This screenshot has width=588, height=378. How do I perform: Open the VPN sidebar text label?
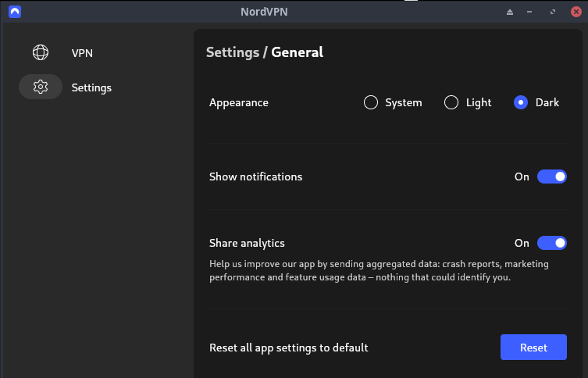82,53
